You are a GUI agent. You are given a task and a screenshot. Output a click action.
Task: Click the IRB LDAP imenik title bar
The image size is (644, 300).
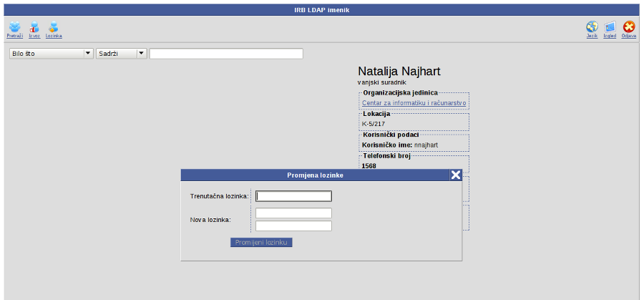click(x=322, y=11)
